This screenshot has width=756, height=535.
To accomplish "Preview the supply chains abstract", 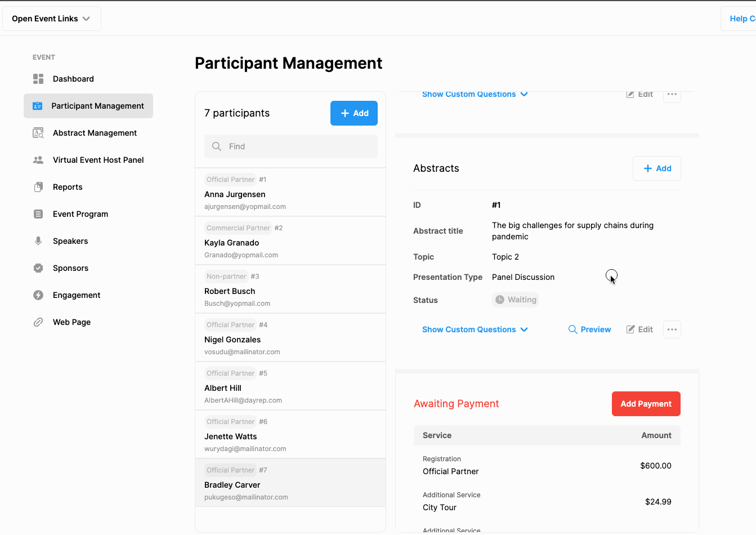I will click(589, 329).
